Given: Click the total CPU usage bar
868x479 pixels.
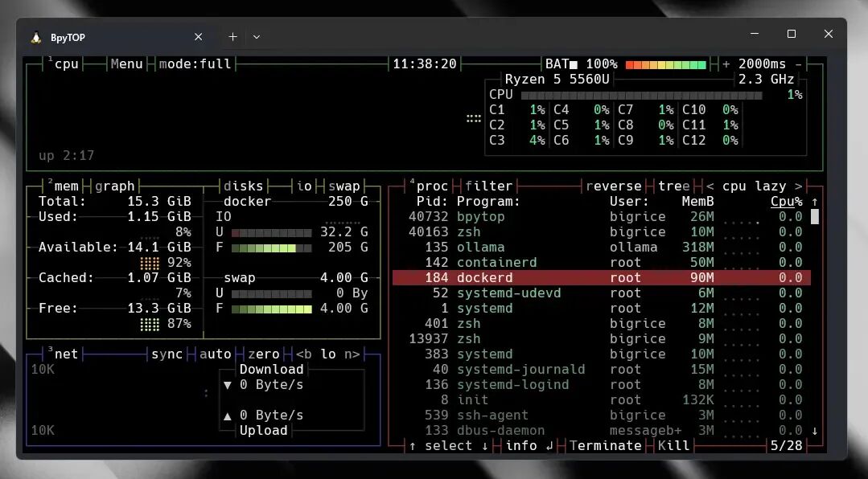Looking at the screenshot, I should (x=642, y=95).
